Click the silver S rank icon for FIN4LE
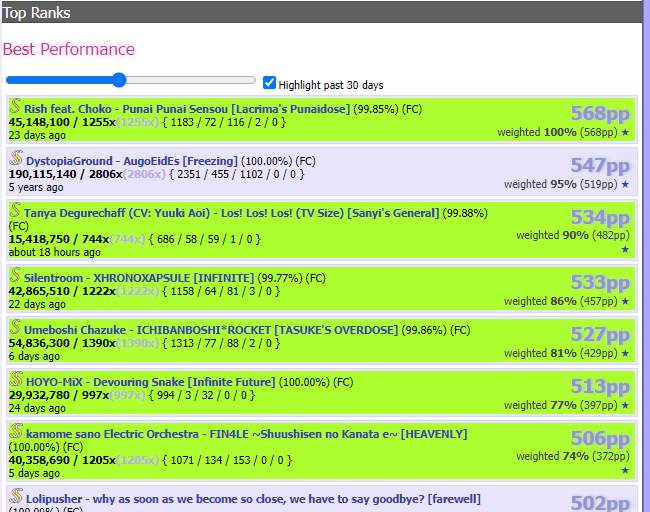Viewport: 650px width, 512px height. [x=16, y=431]
